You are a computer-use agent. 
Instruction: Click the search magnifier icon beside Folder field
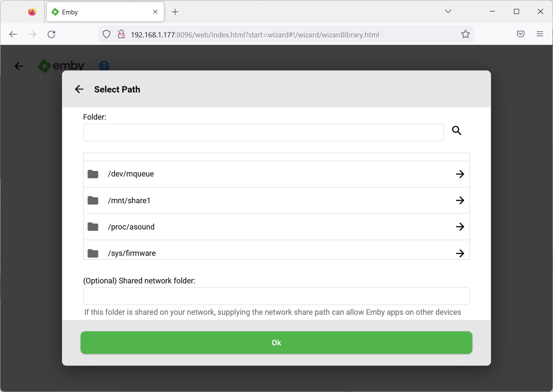pyautogui.click(x=457, y=131)
